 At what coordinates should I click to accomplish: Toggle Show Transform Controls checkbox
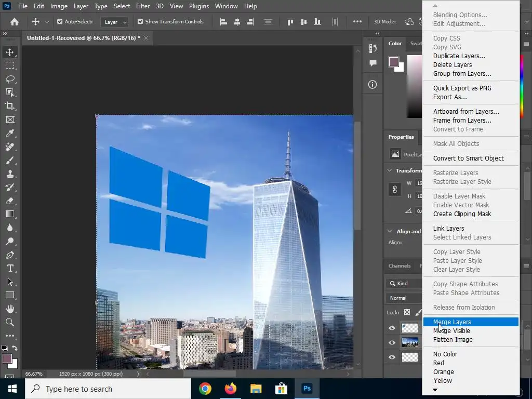(140, 21)
